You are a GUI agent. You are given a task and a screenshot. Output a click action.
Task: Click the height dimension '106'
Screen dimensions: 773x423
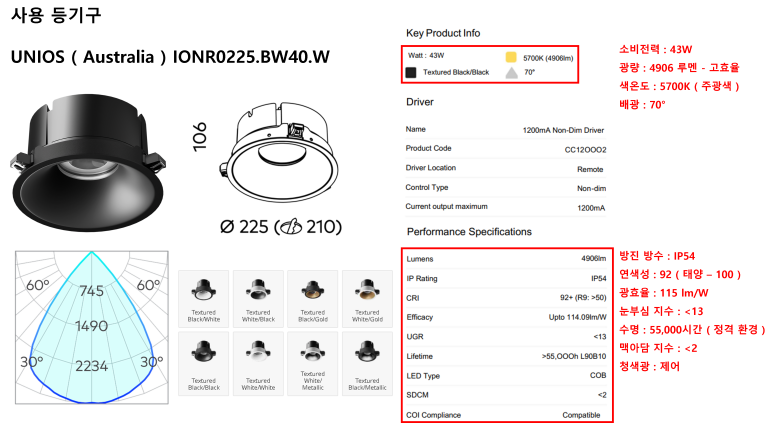pos(199,137)
